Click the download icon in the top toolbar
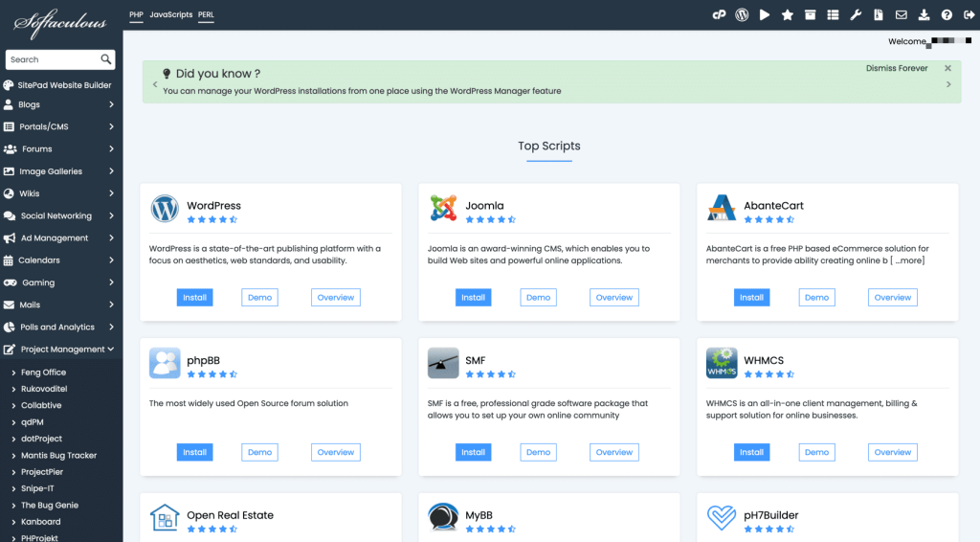This screenshot has height=542, width=980. tap(924, 15)
